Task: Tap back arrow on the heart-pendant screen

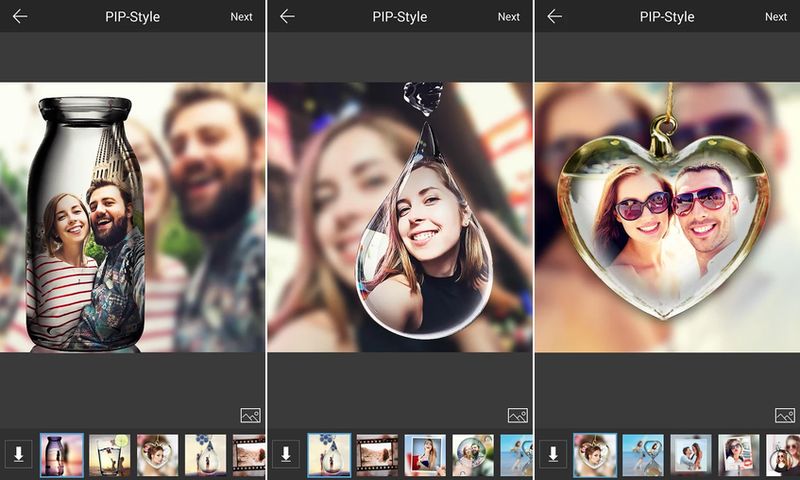Action: [554, 16]
